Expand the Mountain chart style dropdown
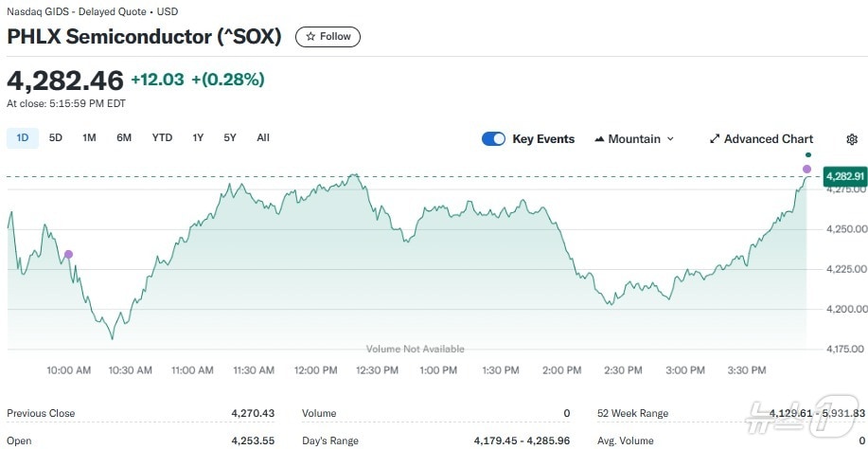 click(x=634, y=139)
